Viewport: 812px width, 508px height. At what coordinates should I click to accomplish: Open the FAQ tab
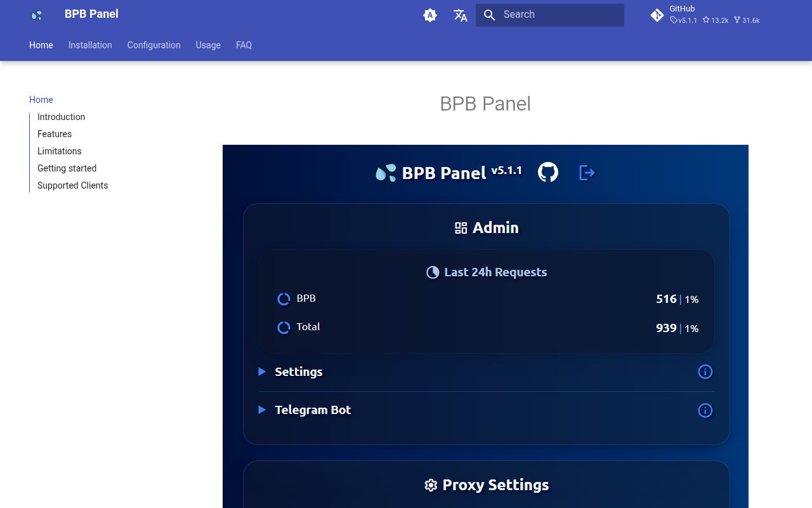pyautogui.click(x=244, y=45)
